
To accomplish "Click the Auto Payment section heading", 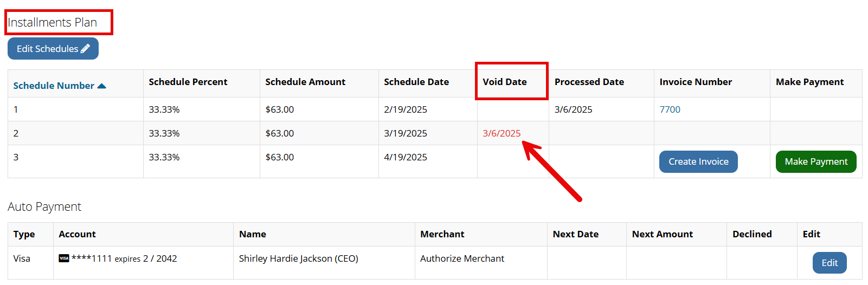I will click(44, 206).
